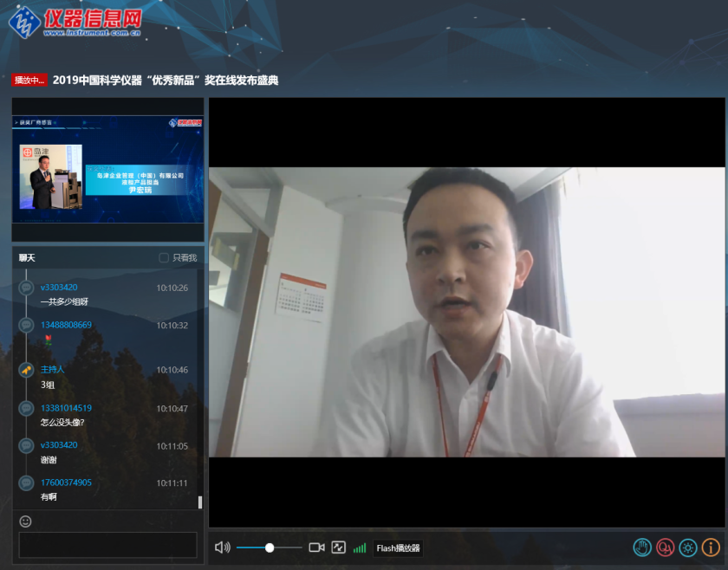Click the camera video icon
This screenshot has width=728, height=570.
coord(316,547)
